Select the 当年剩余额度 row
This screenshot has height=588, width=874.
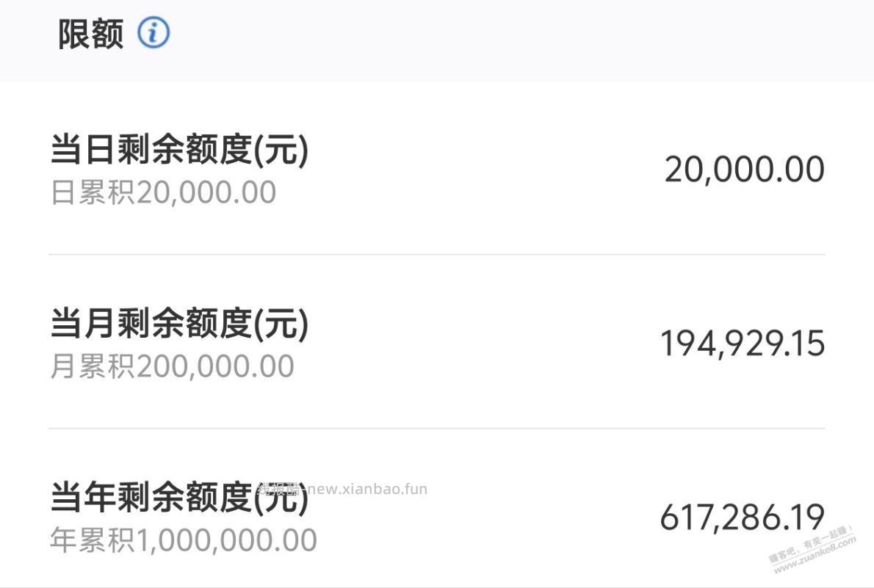pos(437,514)
